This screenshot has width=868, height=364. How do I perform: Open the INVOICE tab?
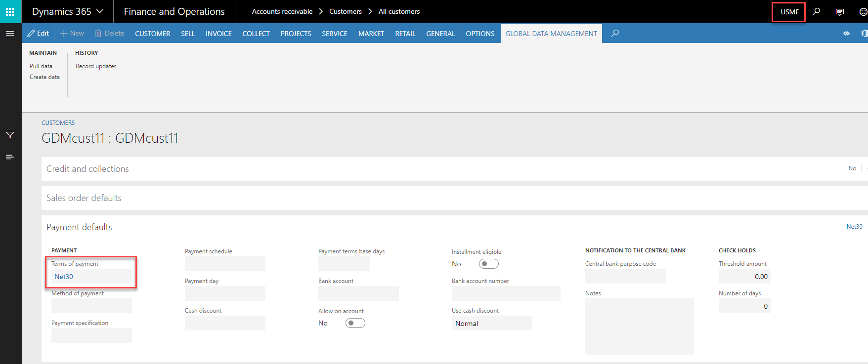pos(218,34)
